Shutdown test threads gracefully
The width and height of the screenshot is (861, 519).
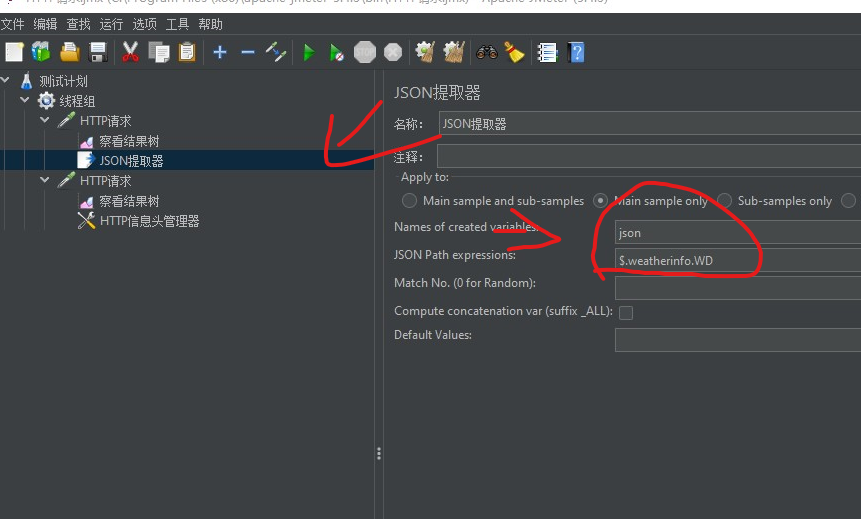393,53
